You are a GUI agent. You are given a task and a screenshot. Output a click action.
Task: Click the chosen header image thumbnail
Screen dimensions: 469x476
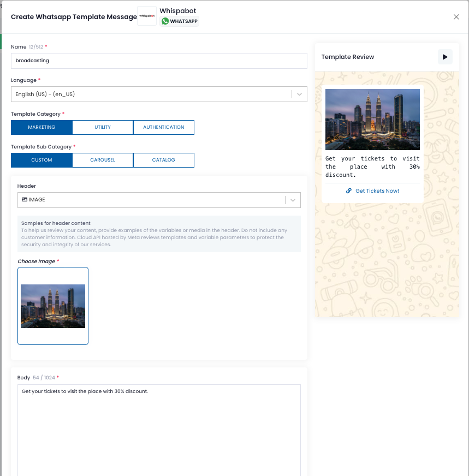coord(53,306)
